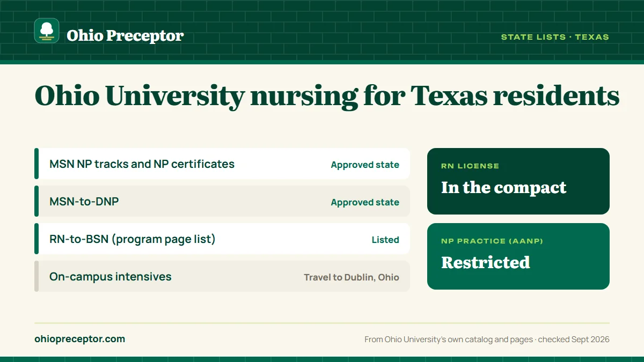Click 'Approved state' in the MSN-to-DNP row
Screen dimensions: 644x362
[x=365, y=202]
